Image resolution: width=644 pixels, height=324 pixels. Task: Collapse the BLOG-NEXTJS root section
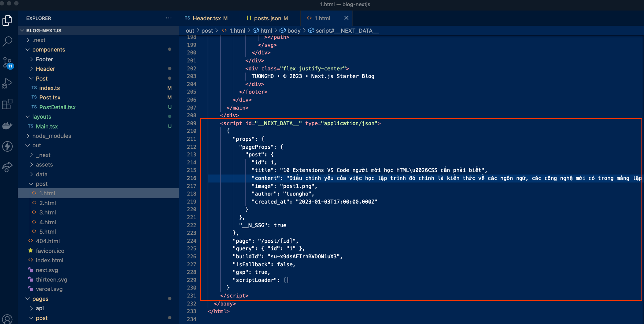(44, 30)
